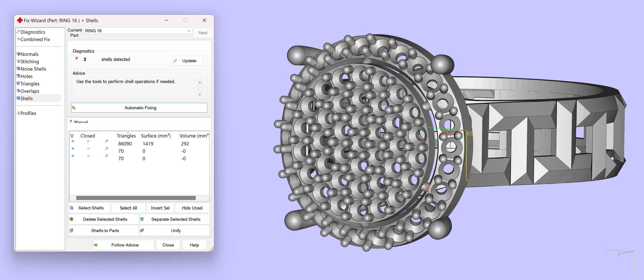Toggle visibility of the second 70-triangle shell
The image size is (644, 280).
[x=73, y=148]
